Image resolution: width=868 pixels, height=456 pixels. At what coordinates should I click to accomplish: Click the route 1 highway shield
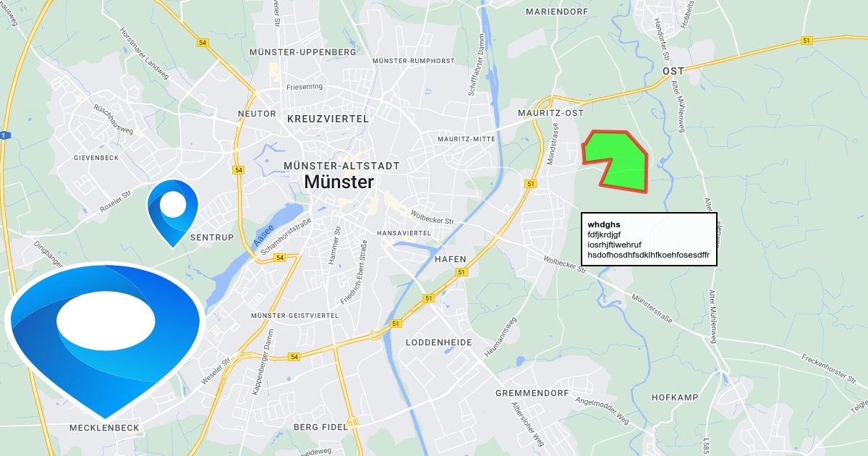pyautogui.click(x=4, y=135)
